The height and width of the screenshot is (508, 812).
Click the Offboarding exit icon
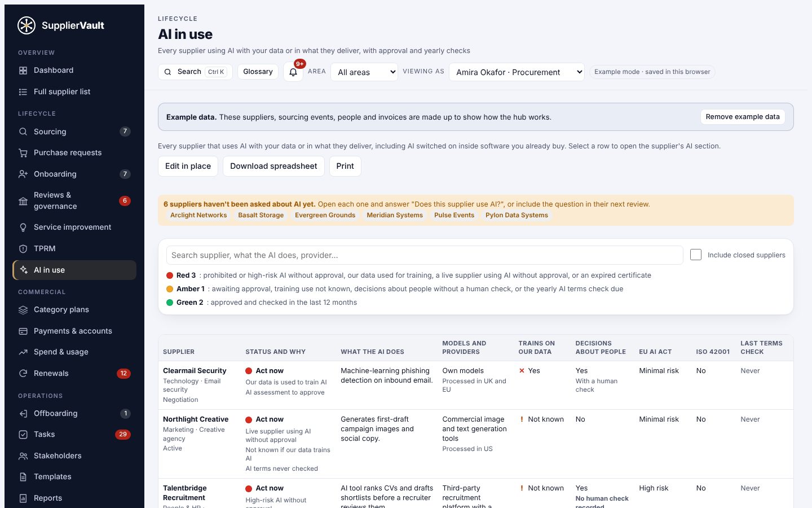click(x=23, y=414)
